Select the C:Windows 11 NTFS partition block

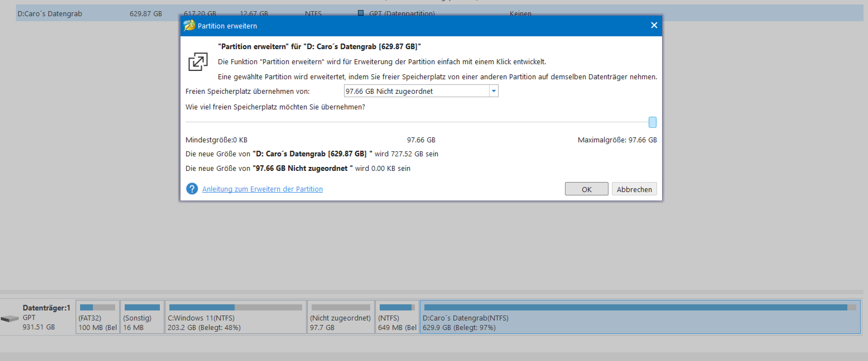235,317
